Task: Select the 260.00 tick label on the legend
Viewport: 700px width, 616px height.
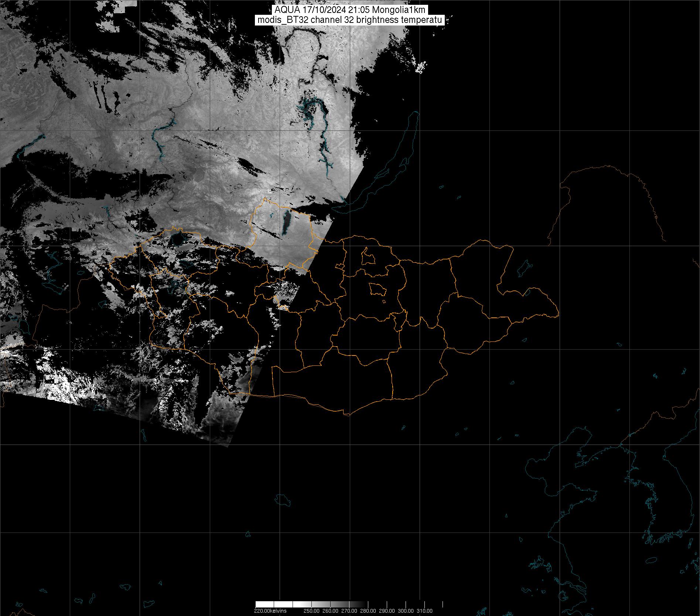Action: pyautogui.click(x=329, y=611)
